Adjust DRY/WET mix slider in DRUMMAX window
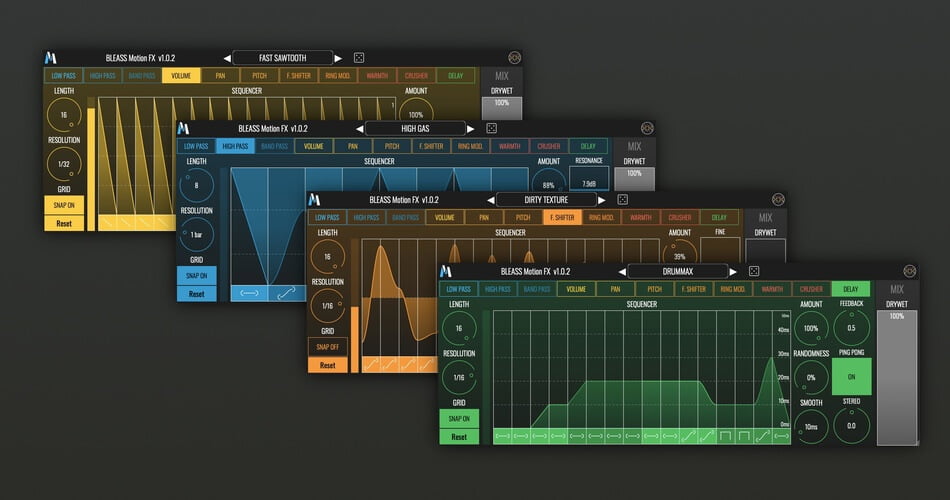 click(x=896, y=375)
